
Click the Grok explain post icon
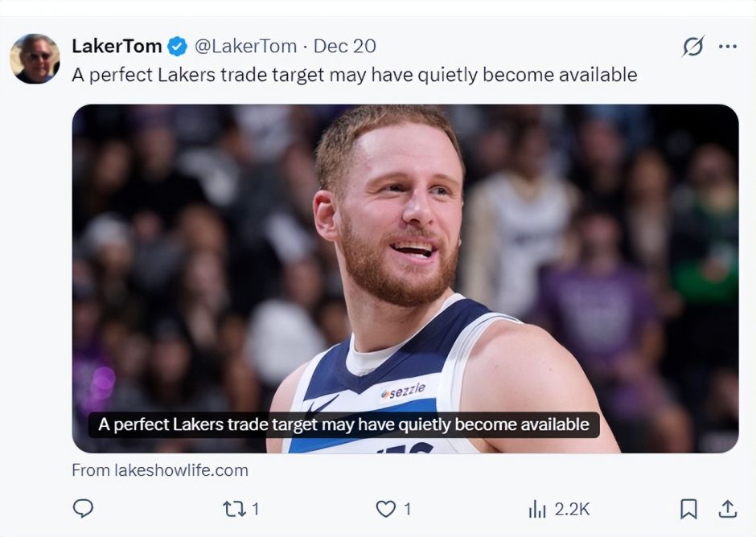(x=692, y=47)
